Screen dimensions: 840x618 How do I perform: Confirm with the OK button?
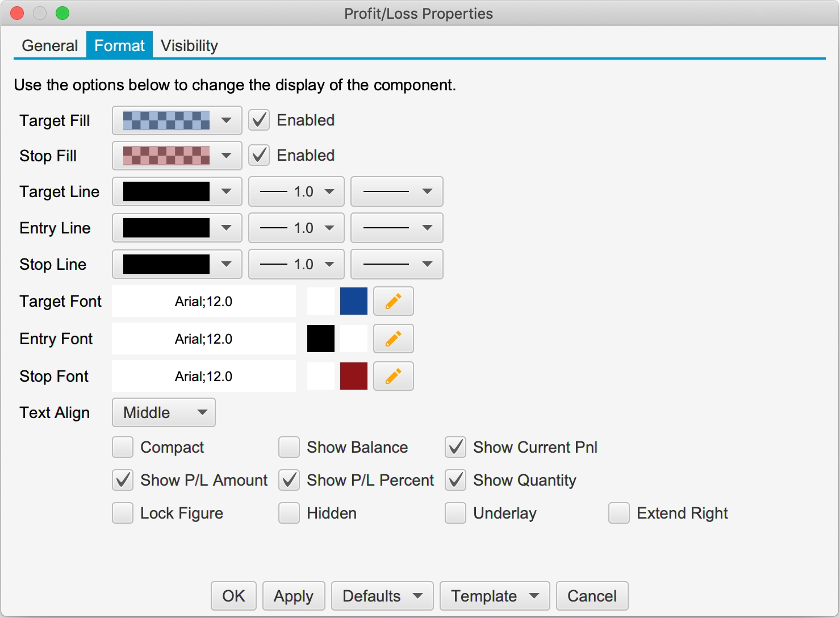[233, 596]
